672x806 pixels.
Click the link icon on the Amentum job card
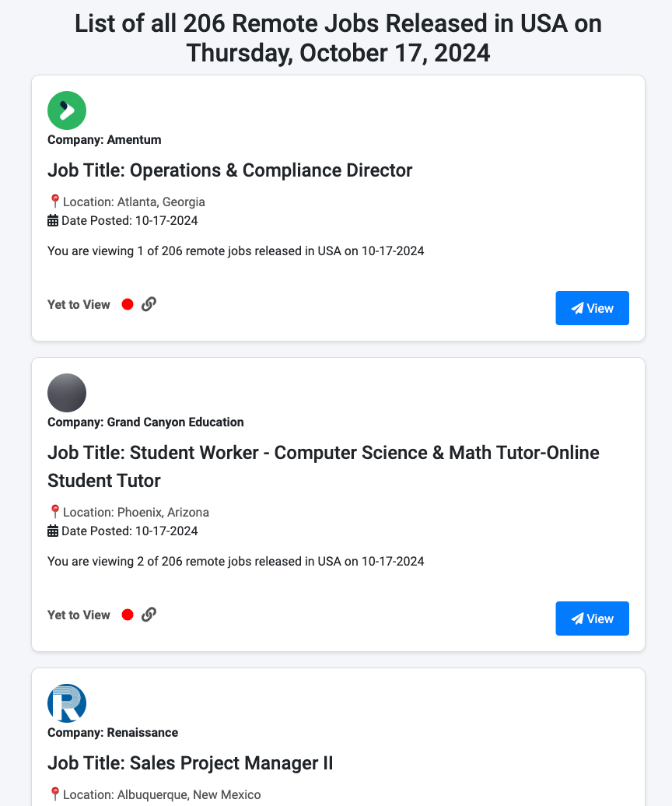click(149, 303)
